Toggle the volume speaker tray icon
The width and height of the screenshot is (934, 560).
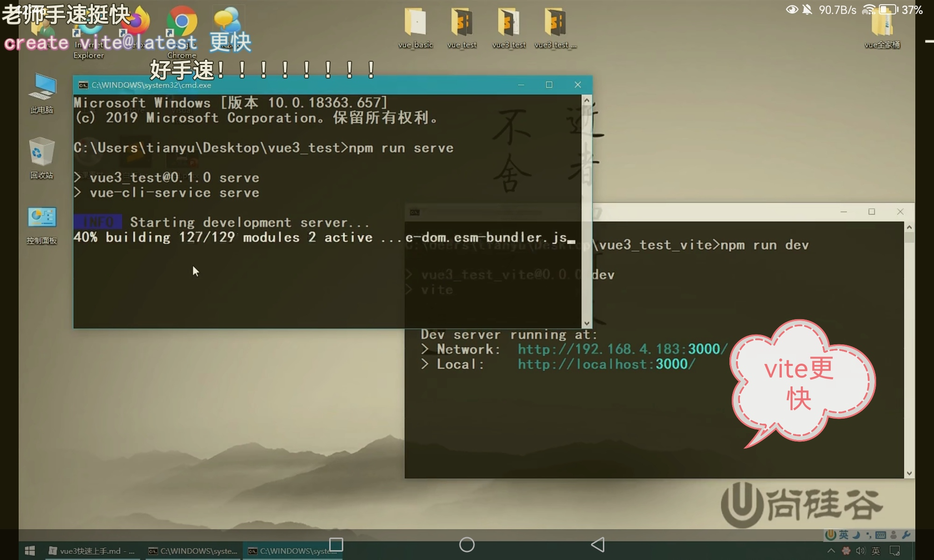click(860, 551)
